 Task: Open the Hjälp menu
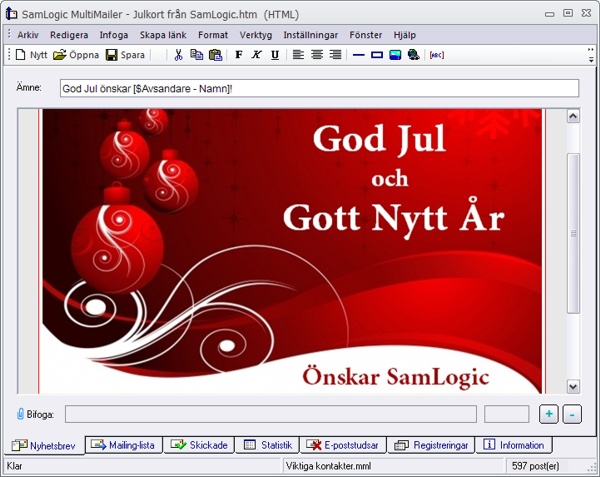pyautogui.click(x=404, y=35)
